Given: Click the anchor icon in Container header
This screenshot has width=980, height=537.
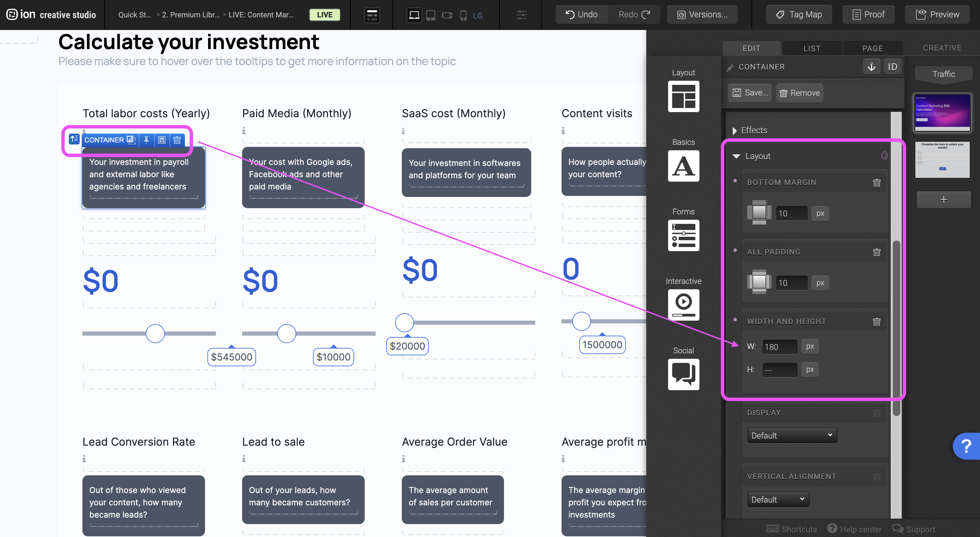Looking at the screenshot, I should coord(871,67).
